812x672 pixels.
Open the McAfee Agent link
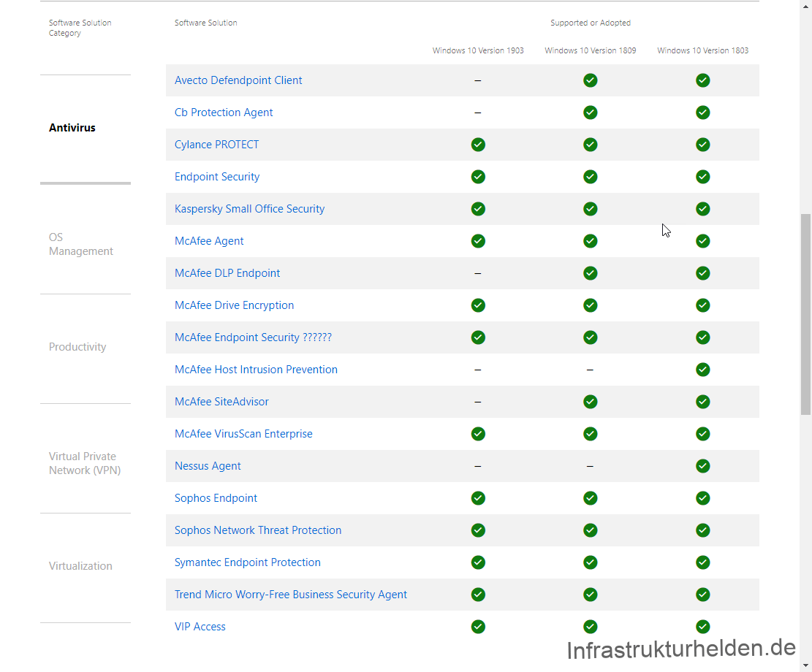click(209, 241)
